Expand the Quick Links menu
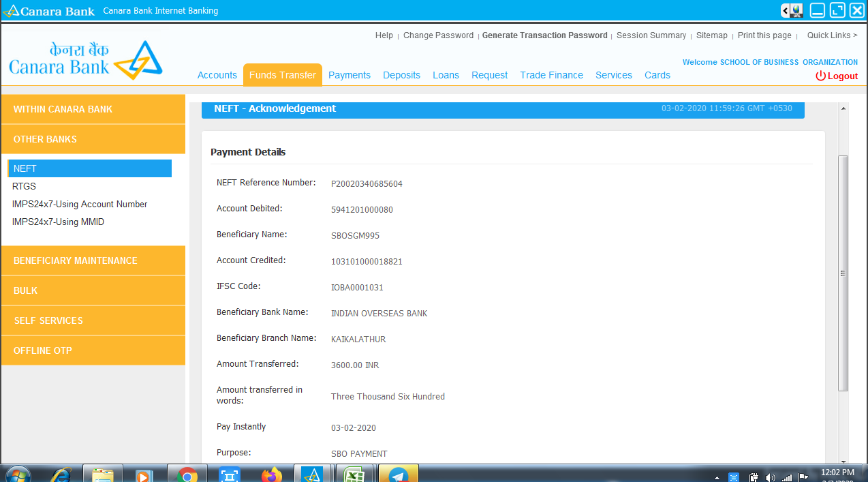This screenshot has width=868, height=482. (833, 35)
